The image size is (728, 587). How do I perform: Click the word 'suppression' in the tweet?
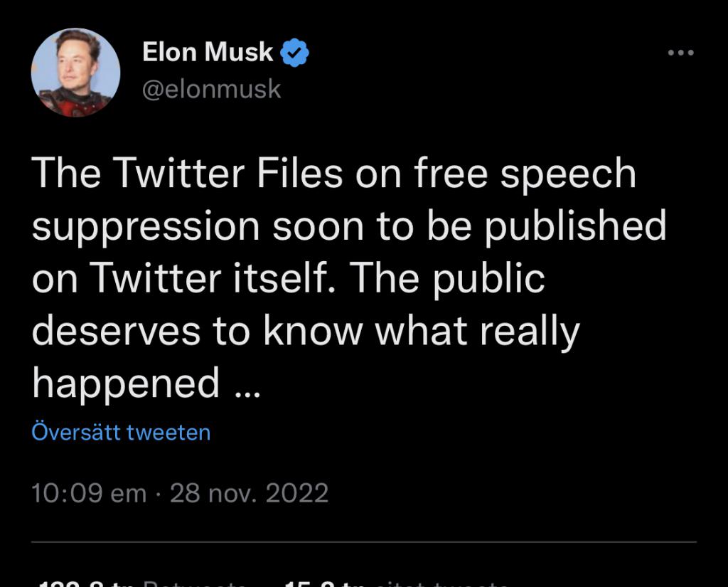145,226
